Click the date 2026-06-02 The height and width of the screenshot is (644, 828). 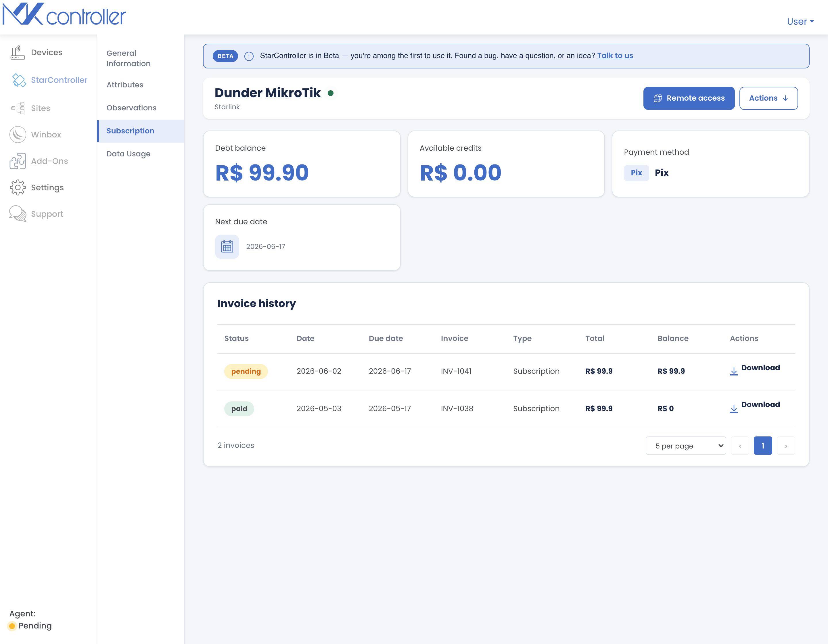pyautogui.click(x=319, y=371)
